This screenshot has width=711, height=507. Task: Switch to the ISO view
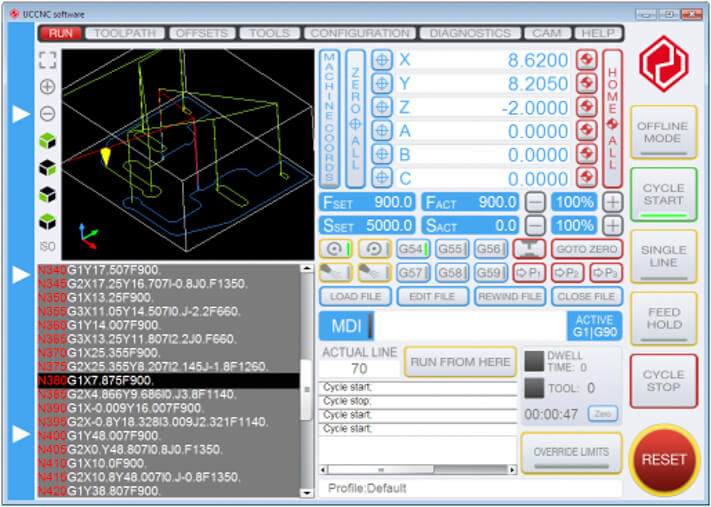47,246
